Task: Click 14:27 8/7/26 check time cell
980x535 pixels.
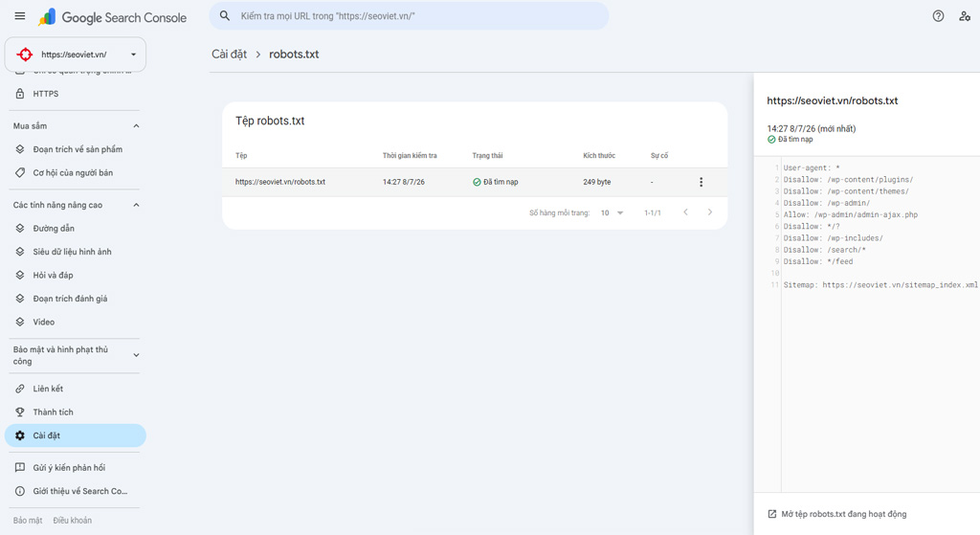Action: [x=404, y=182]
